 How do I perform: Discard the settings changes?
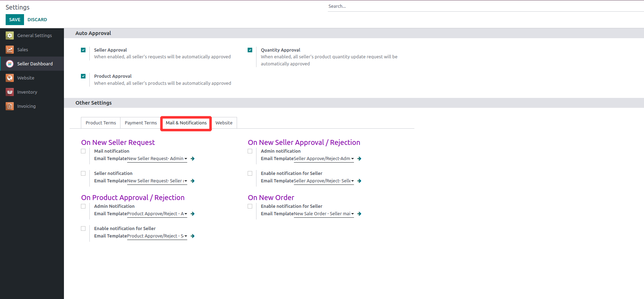coord(37,20)
